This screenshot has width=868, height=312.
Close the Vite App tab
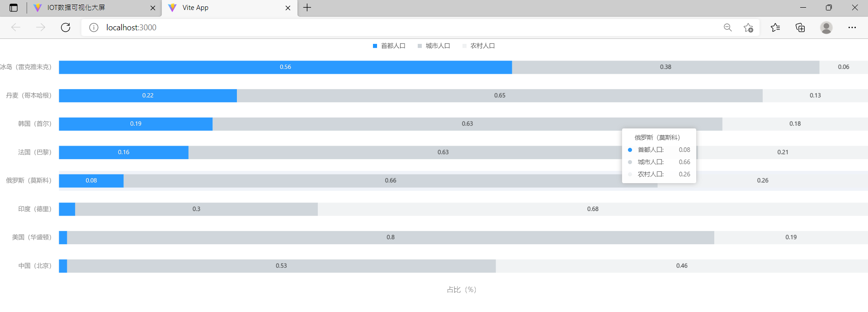(x=288, y=8)
